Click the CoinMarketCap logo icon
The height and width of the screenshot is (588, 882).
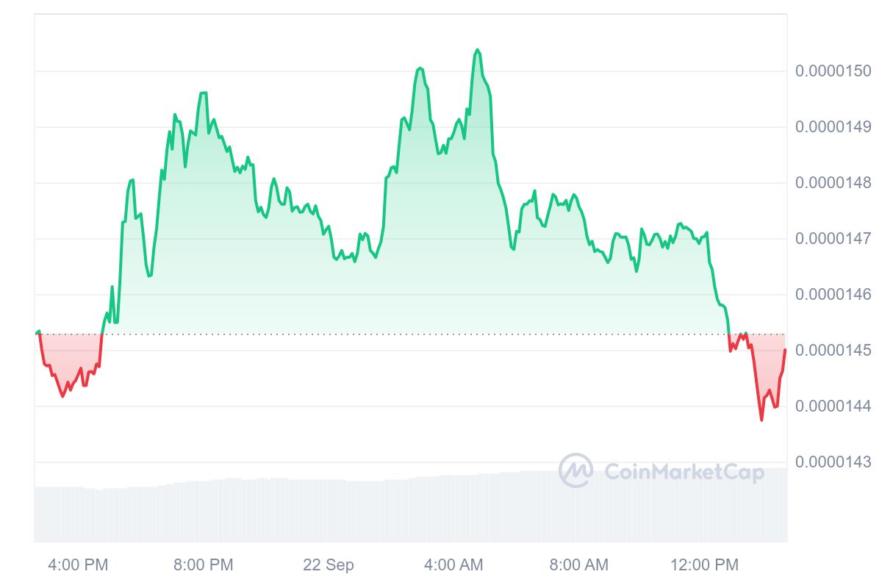coord(576,470)
